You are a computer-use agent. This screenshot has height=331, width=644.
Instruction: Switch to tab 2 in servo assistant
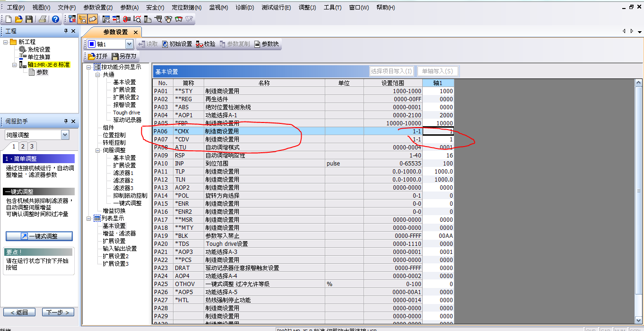click(23, 147)
